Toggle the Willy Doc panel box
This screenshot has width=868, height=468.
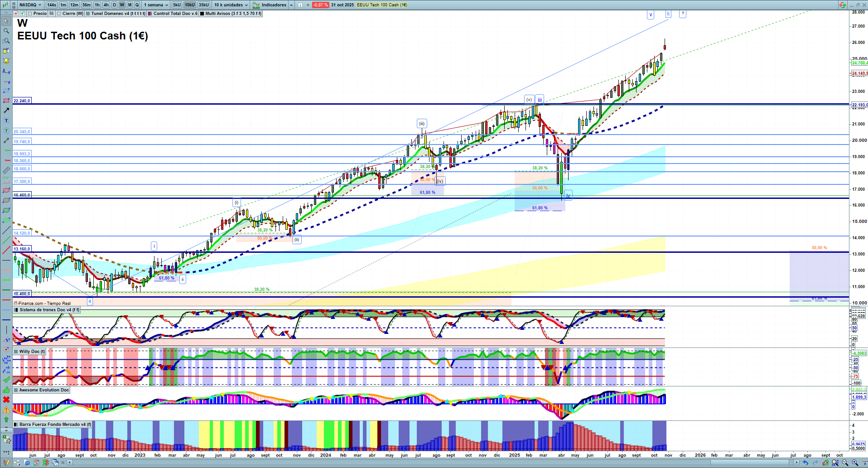click(x=16, y=352)
